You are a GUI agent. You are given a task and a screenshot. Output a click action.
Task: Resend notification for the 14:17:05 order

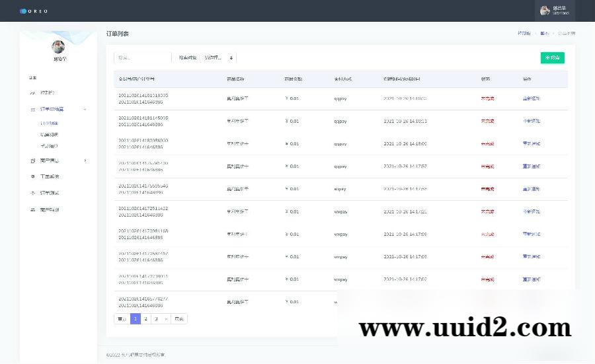(x=532, y=257)
